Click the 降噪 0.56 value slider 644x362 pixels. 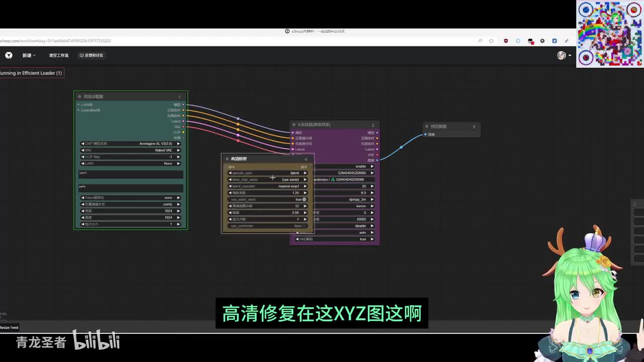(x=268, y=213)
